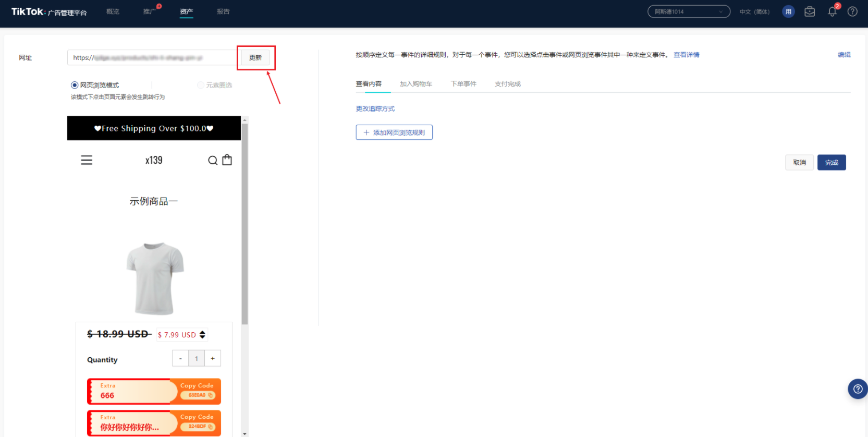Click the preview pane vertical scrollbar

click(244, 224)
